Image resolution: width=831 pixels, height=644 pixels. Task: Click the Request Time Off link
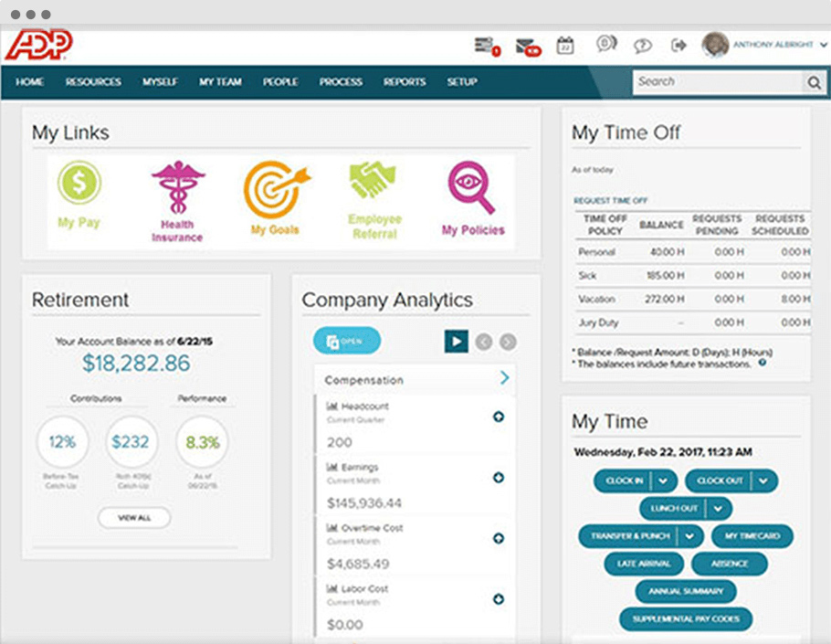[610, 200]
